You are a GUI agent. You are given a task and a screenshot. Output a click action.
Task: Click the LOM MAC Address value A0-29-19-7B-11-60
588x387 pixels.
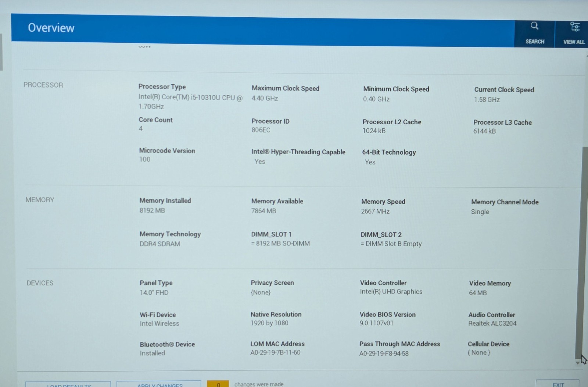(x=275, y=352)
